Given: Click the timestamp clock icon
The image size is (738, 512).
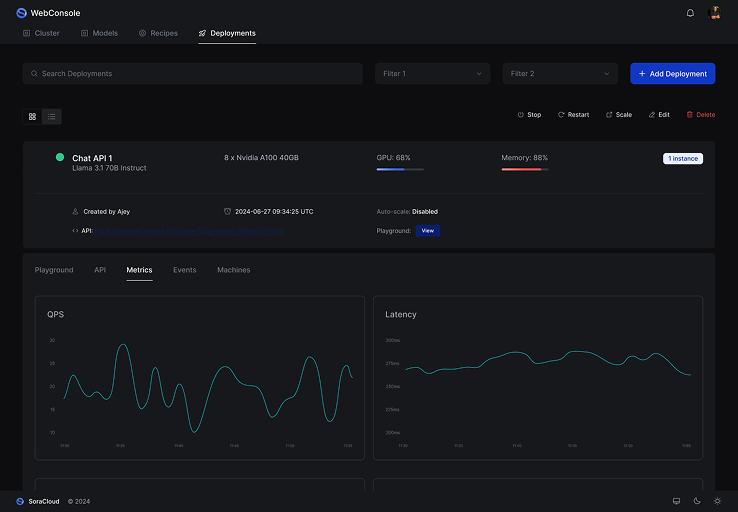Looking at the screenshot, I should pyautogui.click(x=227, y=212).
